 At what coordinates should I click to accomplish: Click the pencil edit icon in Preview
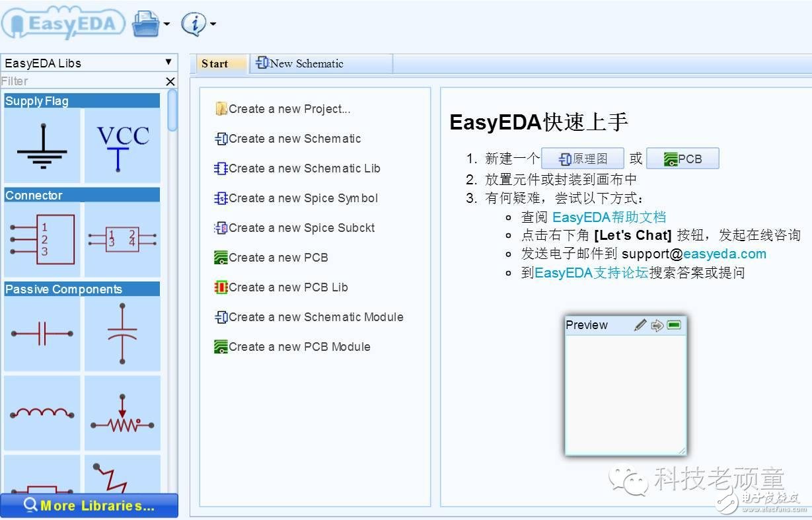(x=640, y=325)
